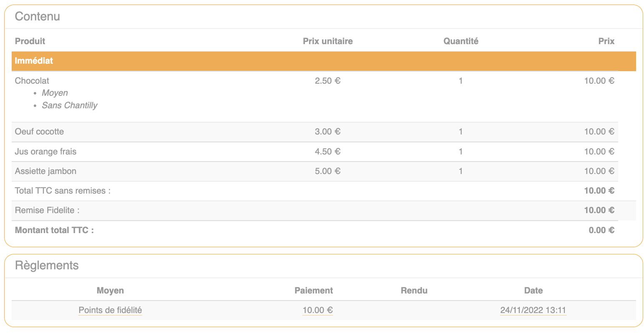
Task: Click the Quantité column header
Action: pos(460,41)
